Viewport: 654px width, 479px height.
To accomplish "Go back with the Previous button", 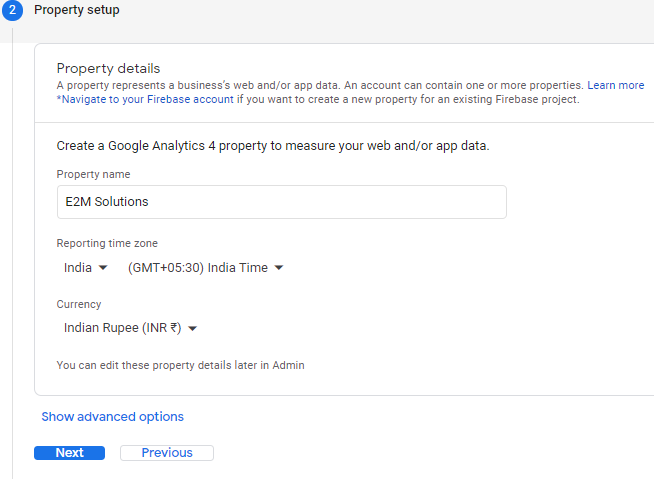I will pyautogui.click(x=167, y=453).
